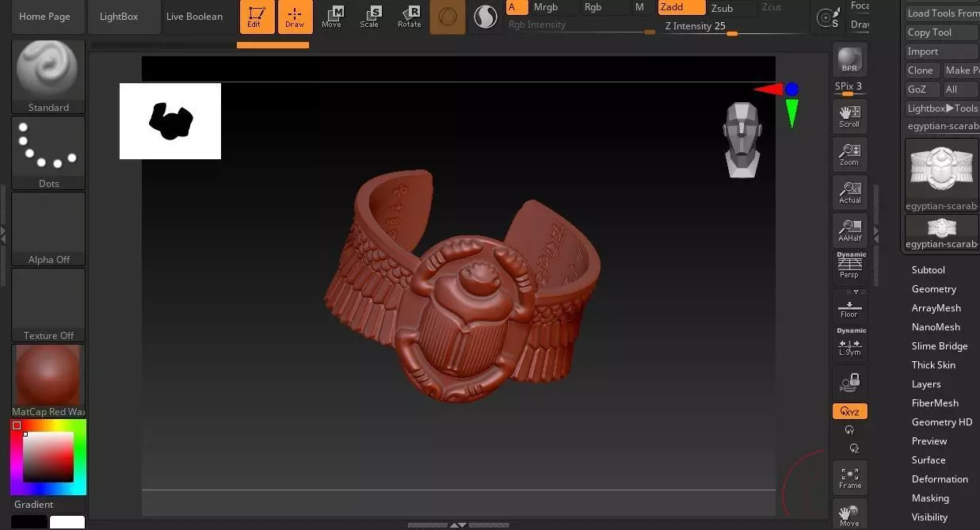
Task: Click the camera lock icon
Action: coord(849,383)
